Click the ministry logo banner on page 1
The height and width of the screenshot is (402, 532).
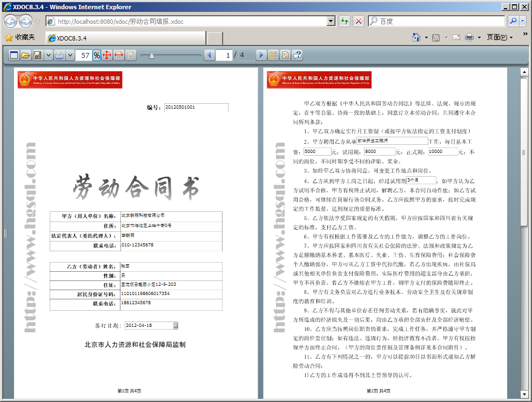(x=70, y=80)
